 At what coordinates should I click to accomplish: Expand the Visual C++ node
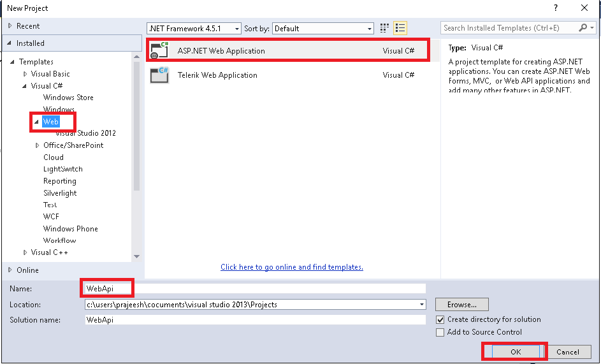click(25, 252)
